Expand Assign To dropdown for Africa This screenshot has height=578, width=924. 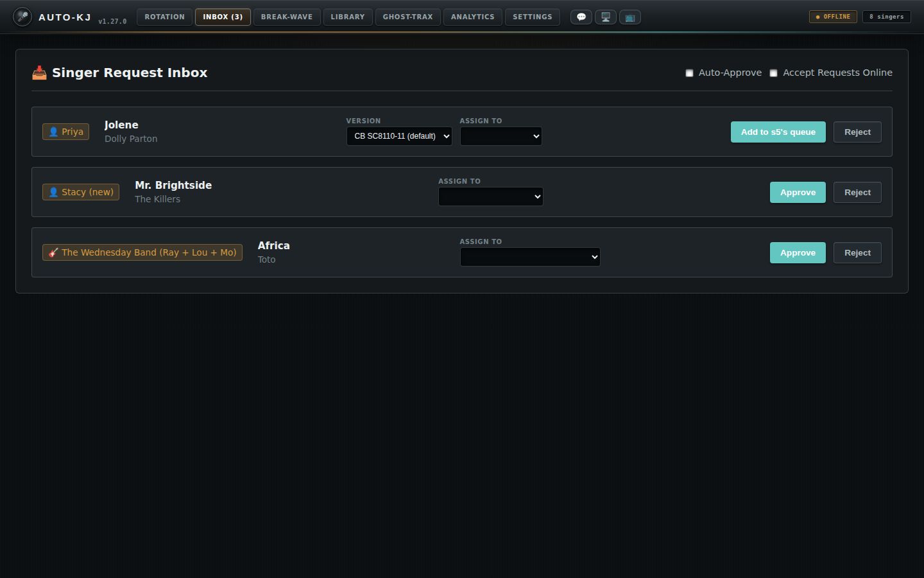[x=530, y=257]
